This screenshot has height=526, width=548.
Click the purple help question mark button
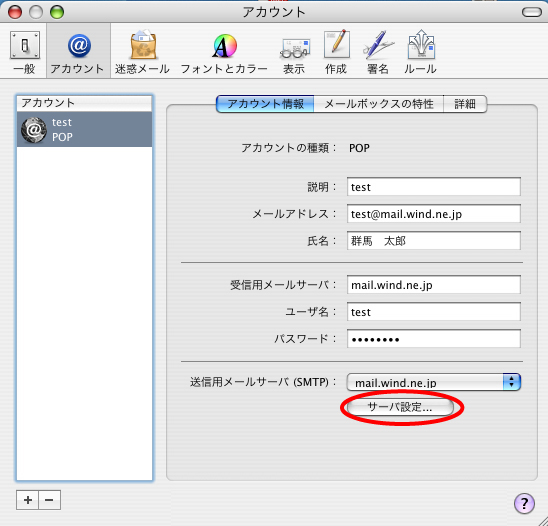pyautogui.click(x=524, y=503)
